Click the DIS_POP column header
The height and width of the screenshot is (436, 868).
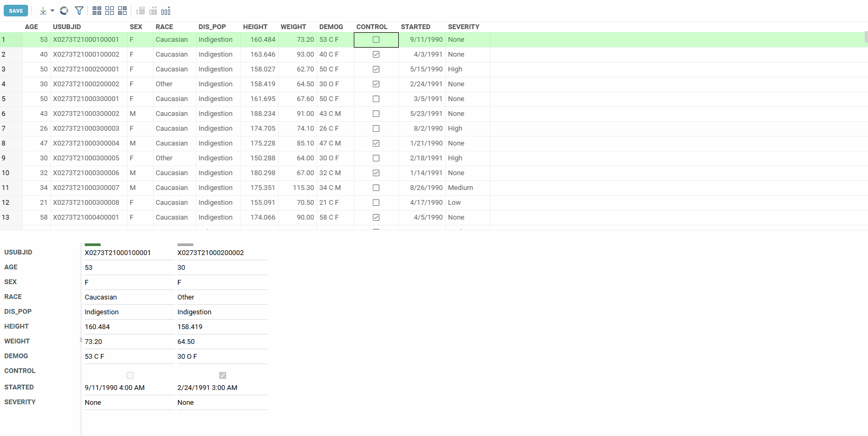pyautogui.click(x=212, y=27)
